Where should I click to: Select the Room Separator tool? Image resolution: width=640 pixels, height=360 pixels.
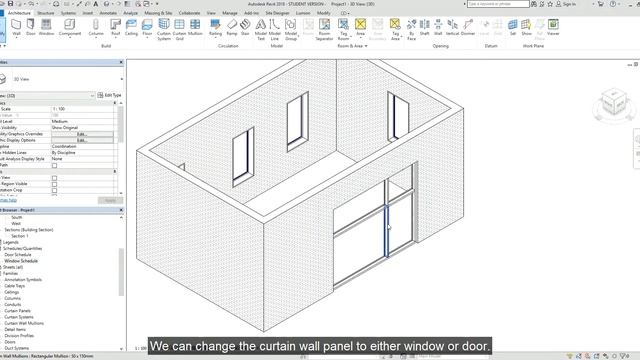pos(324,29)
